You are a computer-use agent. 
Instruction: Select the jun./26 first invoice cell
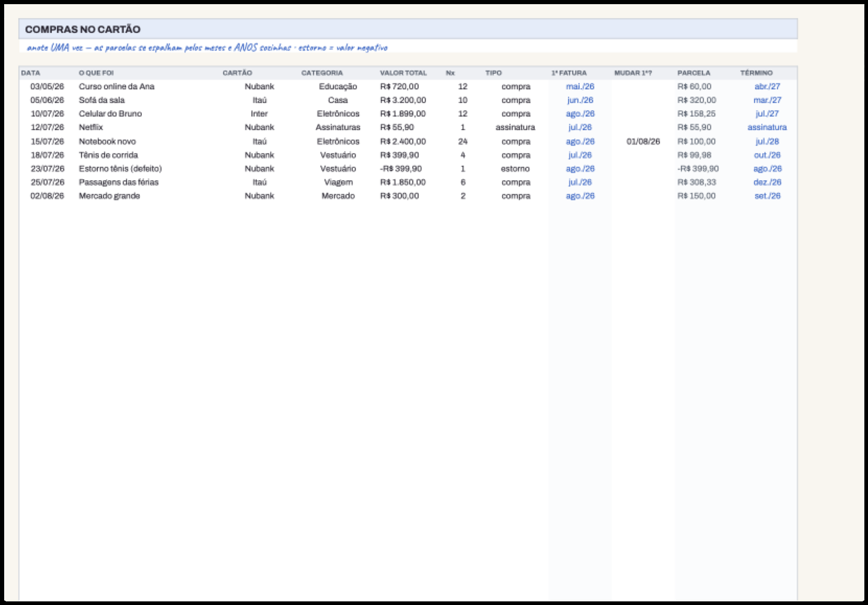[580, 100]
